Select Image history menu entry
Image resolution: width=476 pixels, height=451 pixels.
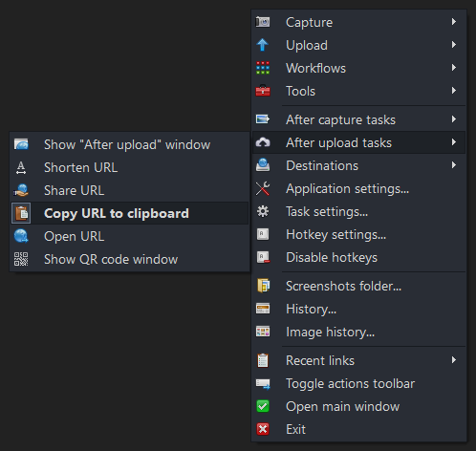click(359, 332)
